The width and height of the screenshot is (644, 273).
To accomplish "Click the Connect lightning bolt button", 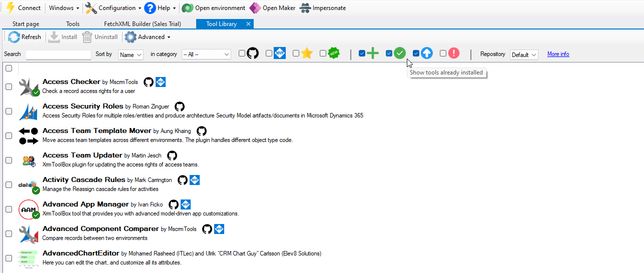I will coord(24,8).
